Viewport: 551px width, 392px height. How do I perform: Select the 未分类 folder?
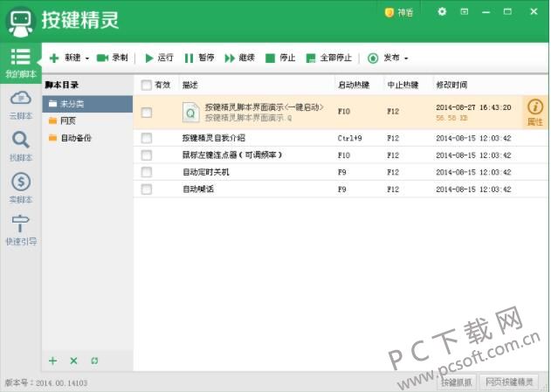(87, 104)
